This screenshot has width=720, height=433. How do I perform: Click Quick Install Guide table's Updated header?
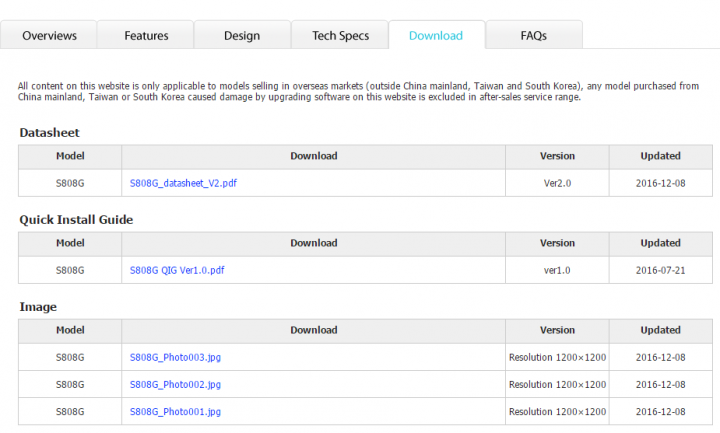click(x=660, y=243)
